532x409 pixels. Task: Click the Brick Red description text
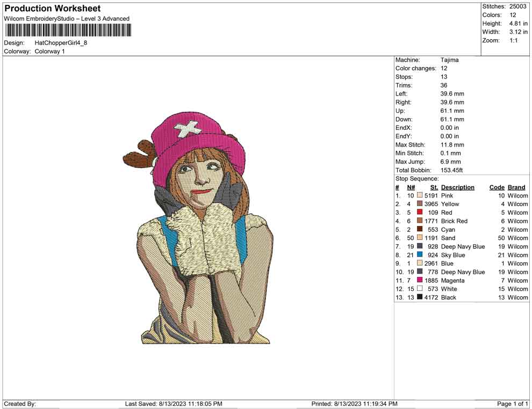[x=454, y=221]
